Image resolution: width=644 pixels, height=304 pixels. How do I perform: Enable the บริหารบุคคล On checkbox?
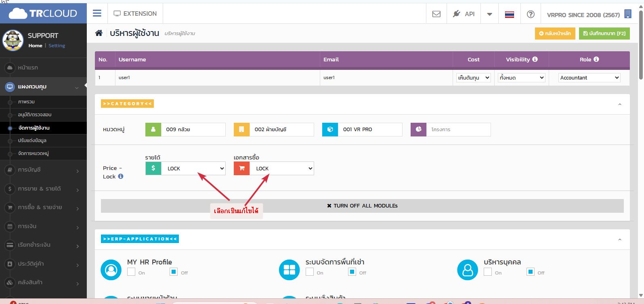click(x=488, y=272)
